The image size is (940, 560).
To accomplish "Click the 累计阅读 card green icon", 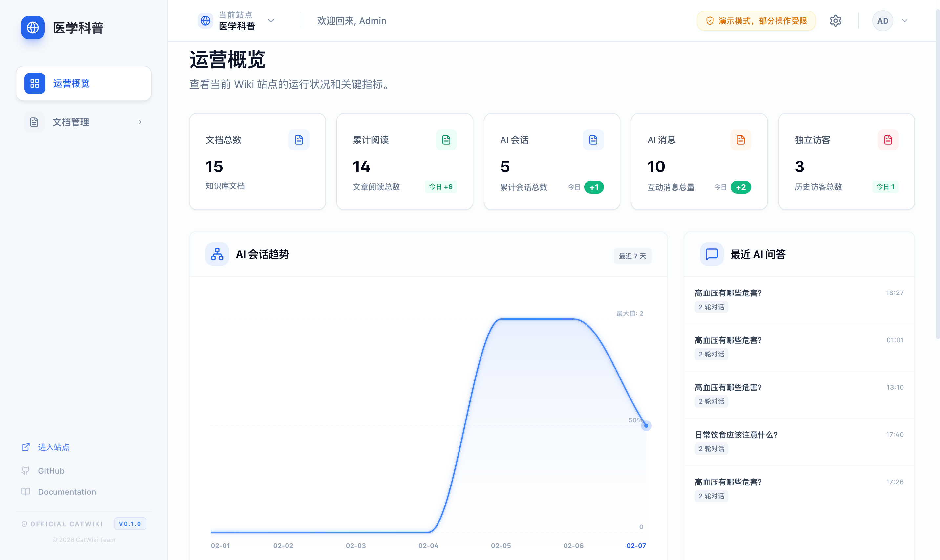I will click(446, 140).
